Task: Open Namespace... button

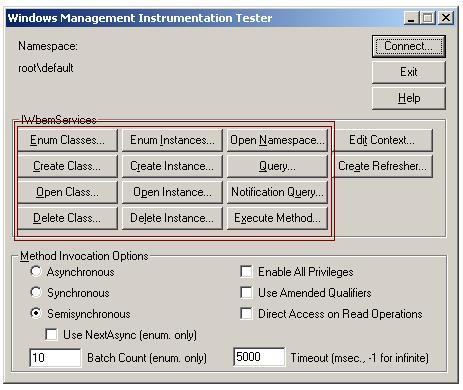Action: click(277, 140)
